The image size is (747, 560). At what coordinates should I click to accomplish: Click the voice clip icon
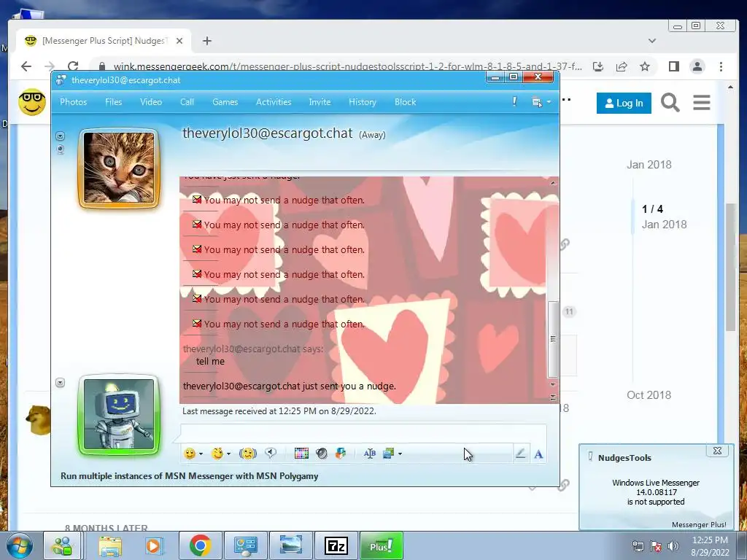(x=271, y=454)
